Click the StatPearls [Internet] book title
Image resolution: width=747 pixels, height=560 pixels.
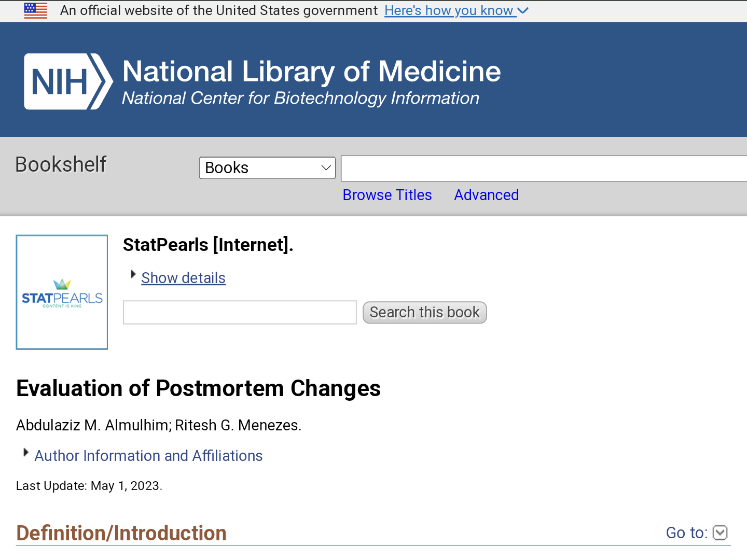(x=208, y=245)
